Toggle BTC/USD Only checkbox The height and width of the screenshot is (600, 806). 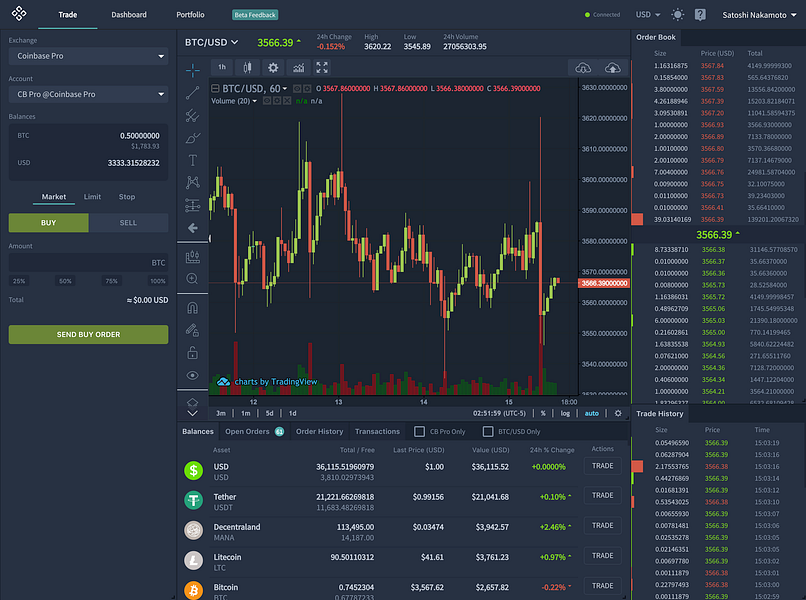click(x=488, y=431)
